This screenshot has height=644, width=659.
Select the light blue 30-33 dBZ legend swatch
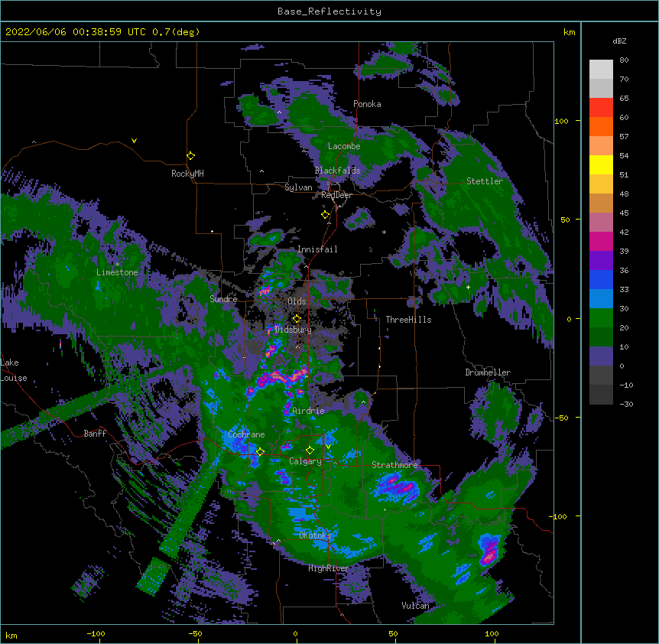point(601,299)
